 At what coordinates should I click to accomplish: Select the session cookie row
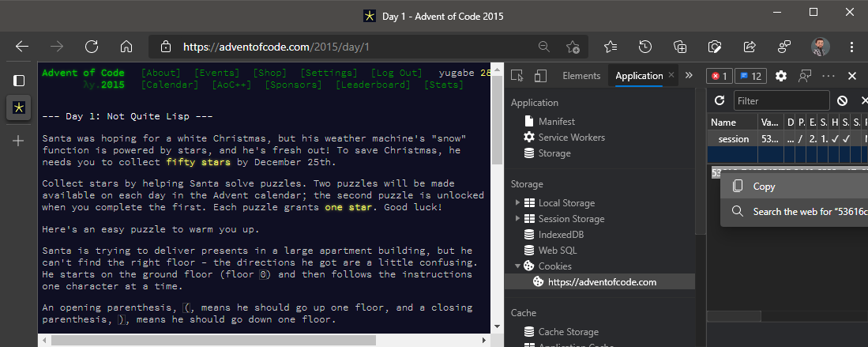787,139
